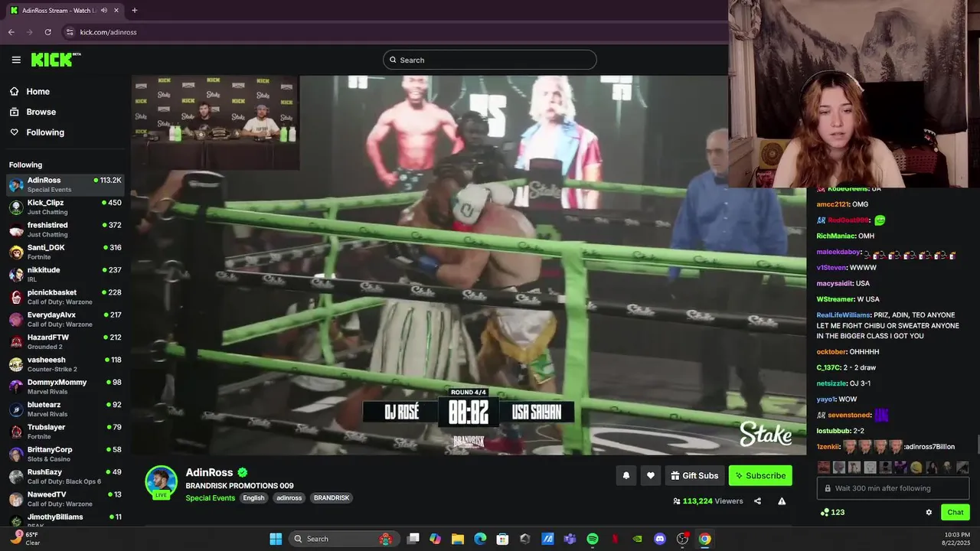Open Kick_Clipz channel
Viewport: 980px width, 551px height.
(x=65, y=207)
